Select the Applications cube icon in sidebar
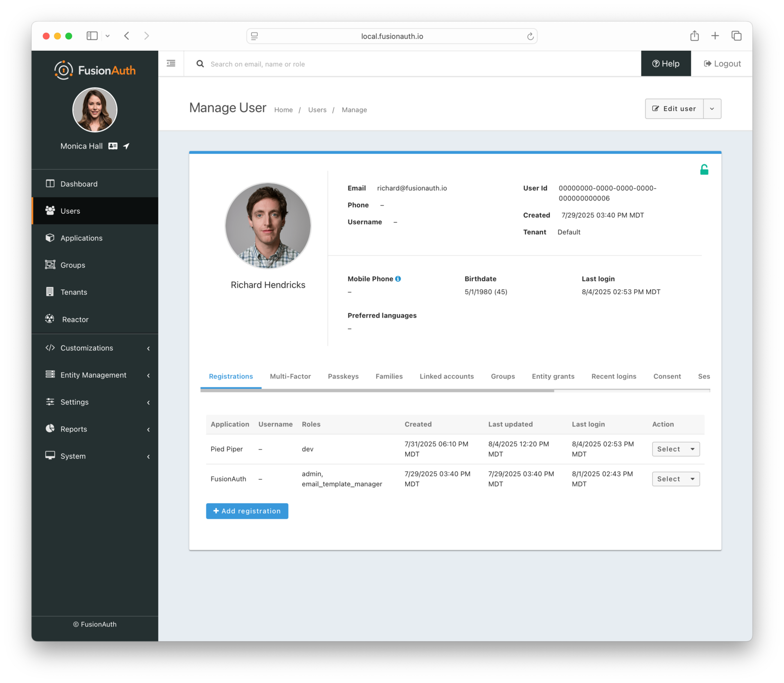This screenshot has width=784, height=683. (50, 238)
